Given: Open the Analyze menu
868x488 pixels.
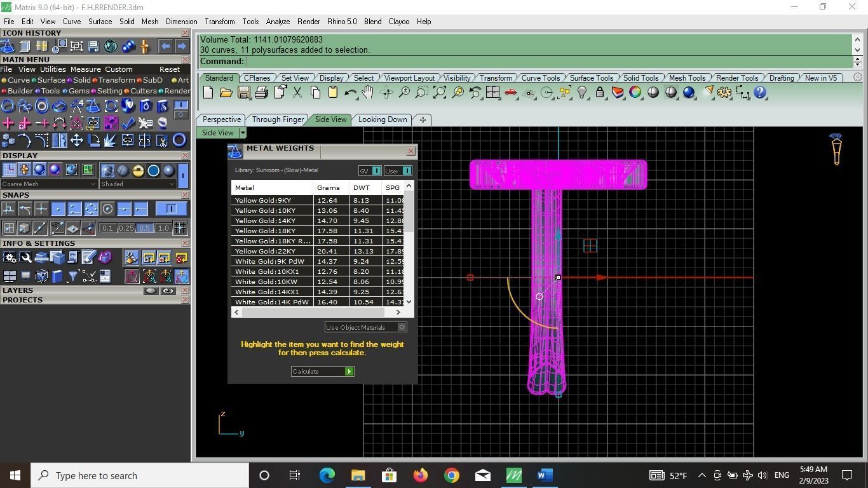Looking at the screenshot, I should (278, 22).
